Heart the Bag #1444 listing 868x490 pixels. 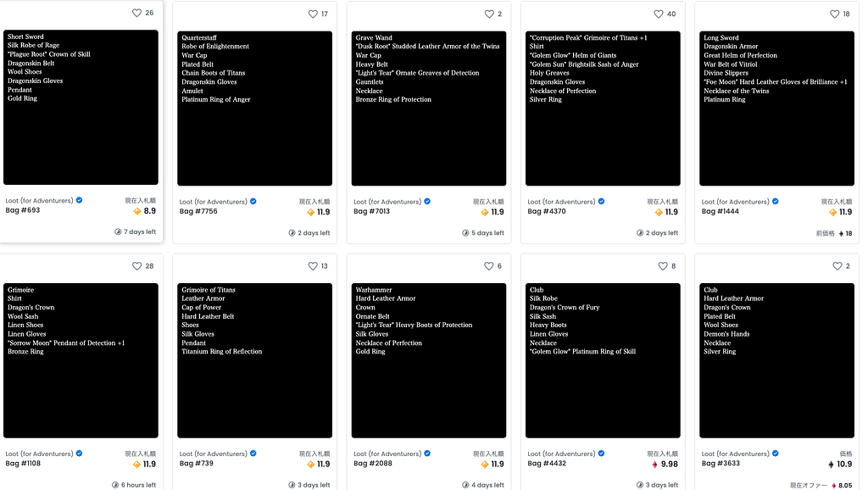[834, 14]
